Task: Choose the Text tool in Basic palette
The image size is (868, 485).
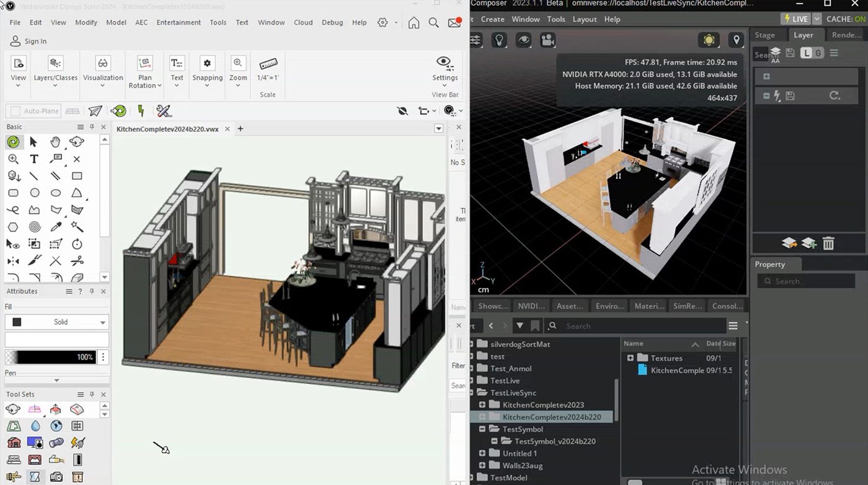Action: [x=34, y=159]
